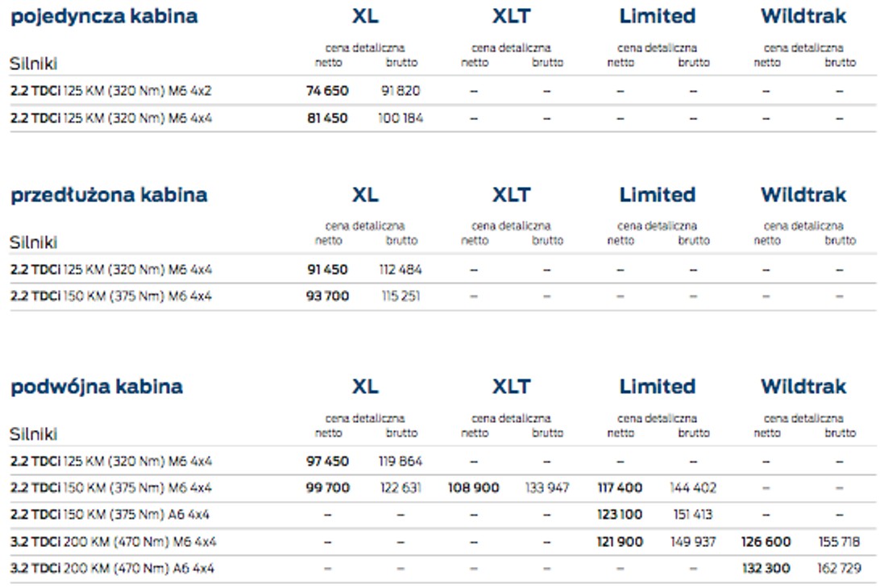Viewport: 880px width, 588px height.
Task: Select row 3.2 TDCi 200 KM A6 4x4
Action: [442, 569]
